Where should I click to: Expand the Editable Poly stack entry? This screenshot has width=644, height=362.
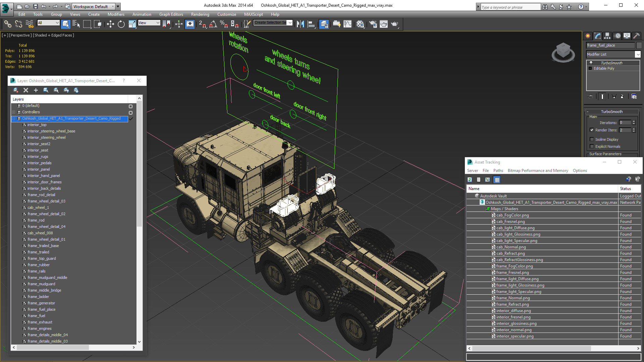coord(590,68)
